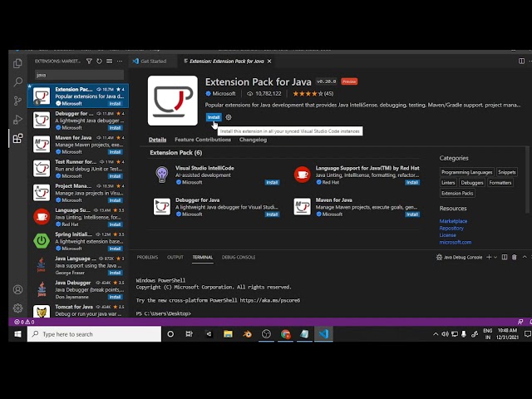Screen dimensions: 532x399
Task: Split the editor to the right
Action: (x=521, y=61)
